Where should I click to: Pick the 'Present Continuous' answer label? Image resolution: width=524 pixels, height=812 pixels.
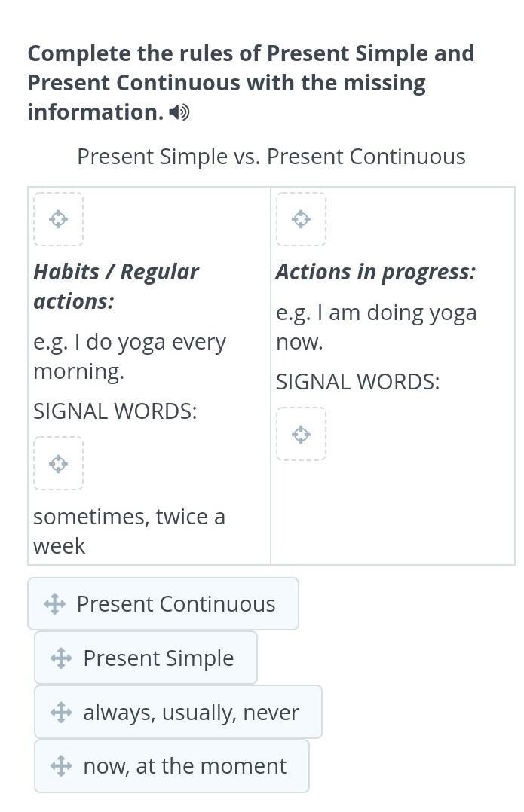click(176, 604)
